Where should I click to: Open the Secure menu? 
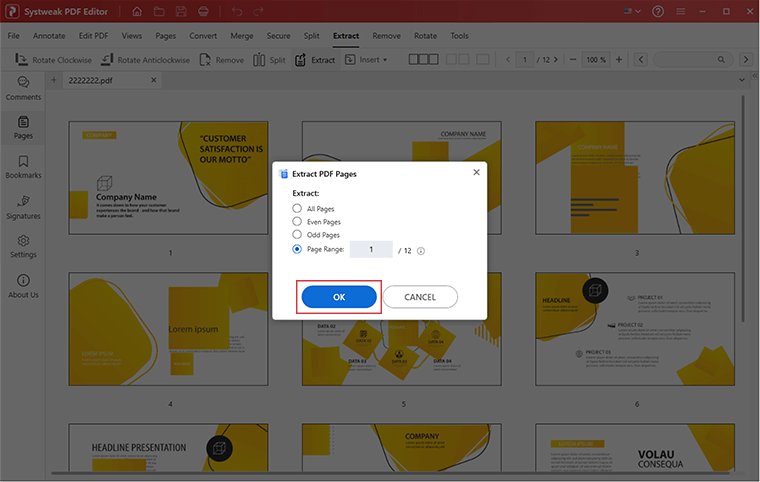[x=279, y=35]
